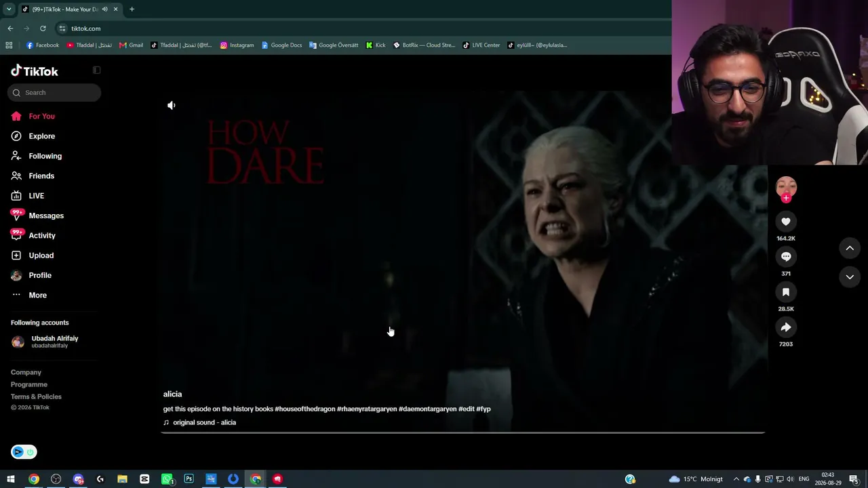Open the BotRix bookmark
Screen dimensions: 868x488
point(424,45)
